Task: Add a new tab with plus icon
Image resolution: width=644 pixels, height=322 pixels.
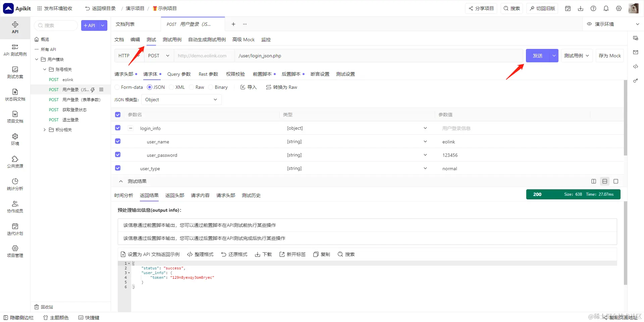Action: 233,24
